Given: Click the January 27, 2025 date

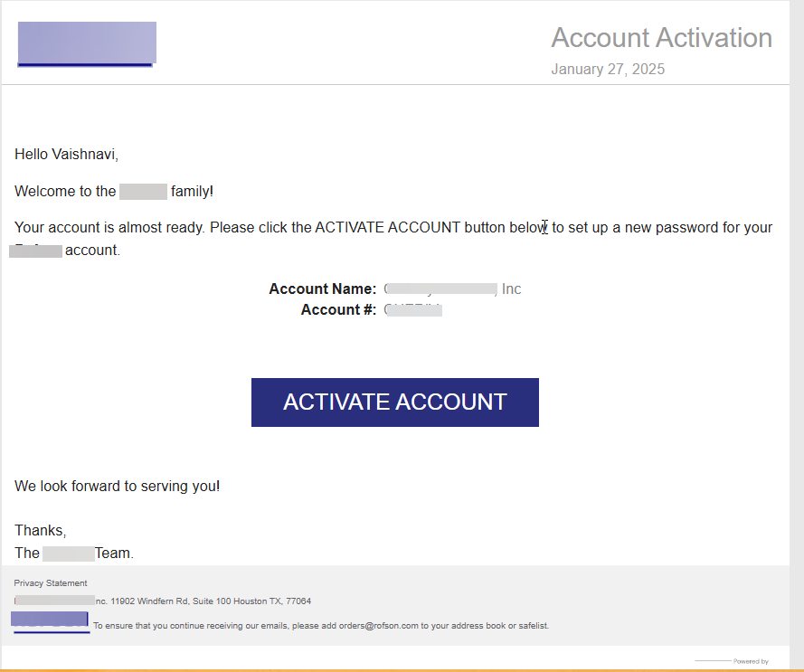Looking at the screenshot, I should [608, 70].
